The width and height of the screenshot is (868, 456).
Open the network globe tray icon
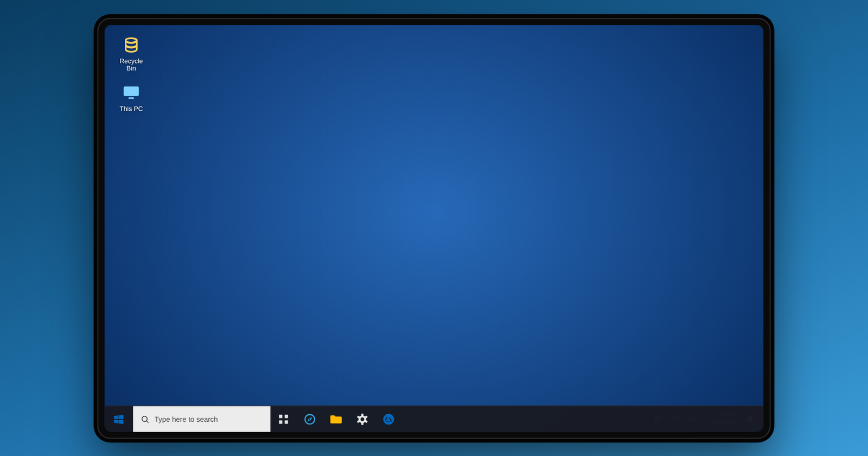[x=658, y=419]
